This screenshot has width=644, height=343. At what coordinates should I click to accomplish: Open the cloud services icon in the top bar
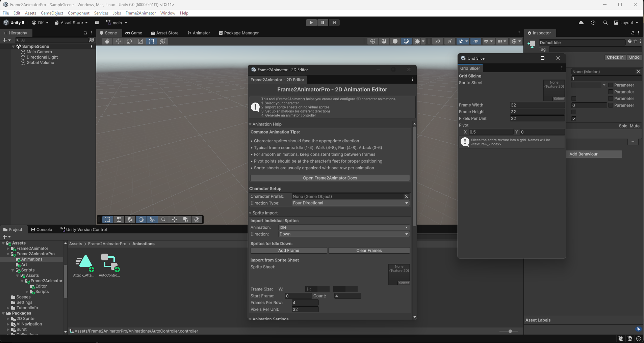pos(581,23)
